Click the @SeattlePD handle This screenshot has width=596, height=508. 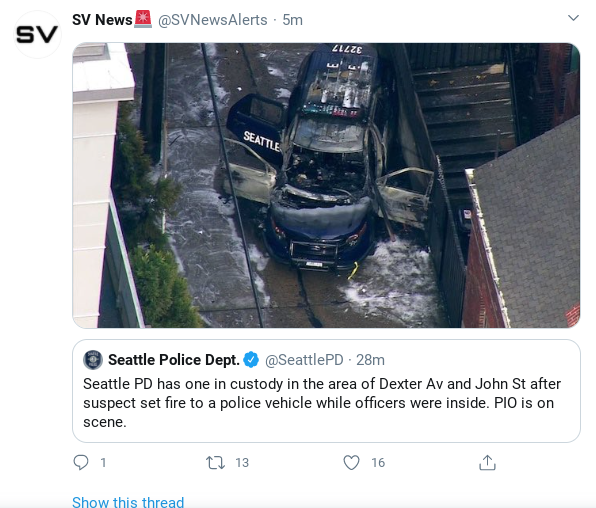(x=304, y=360)
